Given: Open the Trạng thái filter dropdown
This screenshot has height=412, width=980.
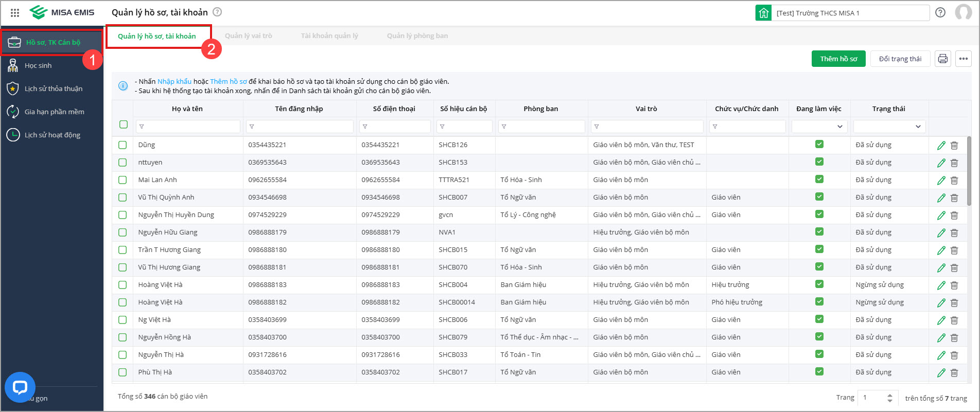Looking at the screenshot, I should 889,127.
